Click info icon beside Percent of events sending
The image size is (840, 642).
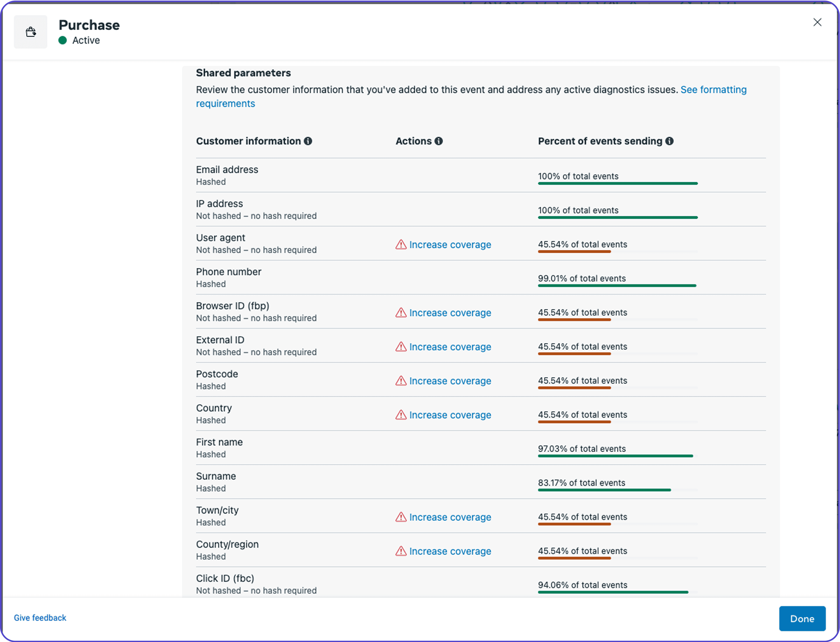(669, 141)
